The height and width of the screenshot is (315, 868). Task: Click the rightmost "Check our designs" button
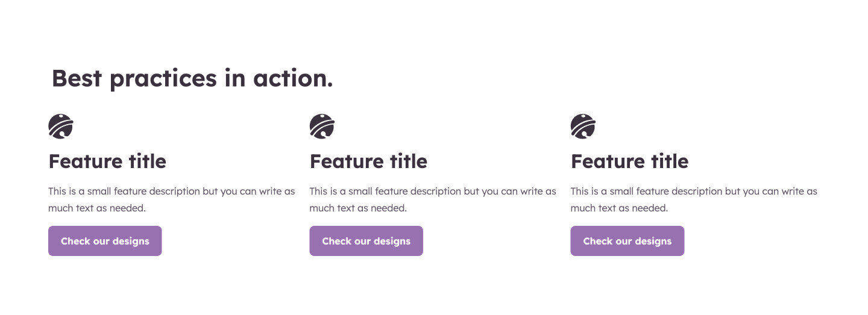click(x=627, y=241)
